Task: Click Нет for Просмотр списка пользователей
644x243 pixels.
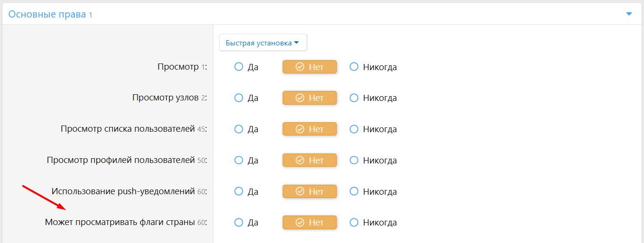Action: [x=310, y=129]
